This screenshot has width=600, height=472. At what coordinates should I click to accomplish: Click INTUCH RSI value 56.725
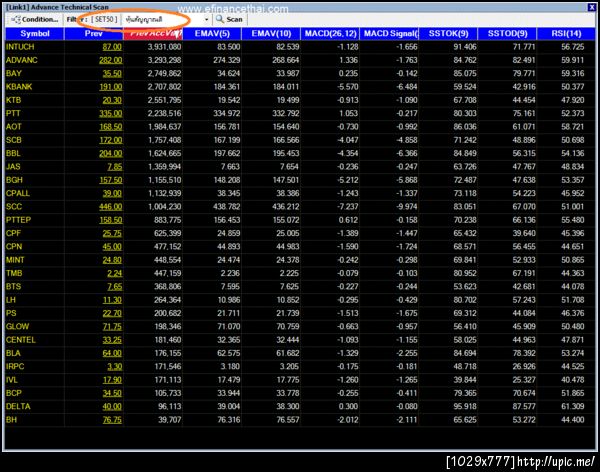pyautogui.click(x=573, y=47)
